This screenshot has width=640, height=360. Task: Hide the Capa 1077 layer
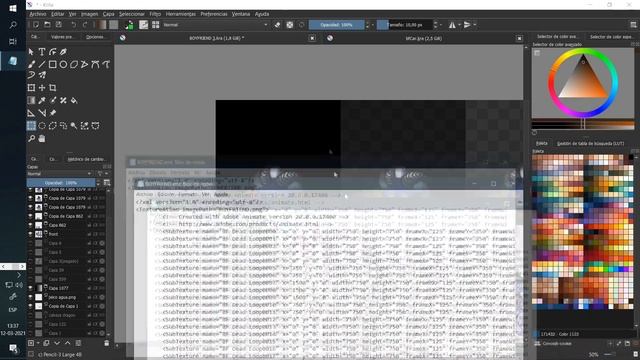pos(30,288)
